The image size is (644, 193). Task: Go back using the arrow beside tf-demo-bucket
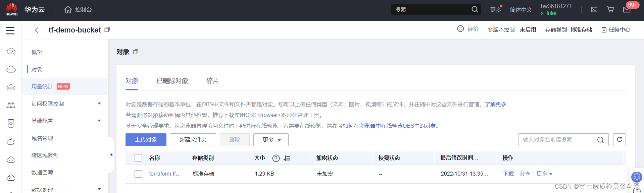pyautogui.click(x=37, y=30)
